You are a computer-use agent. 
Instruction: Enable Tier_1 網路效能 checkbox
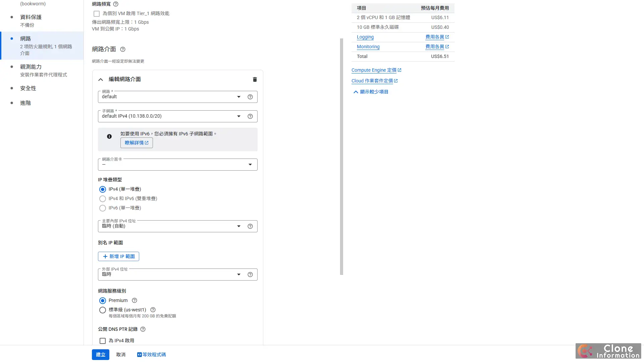(x=97, y=13)
